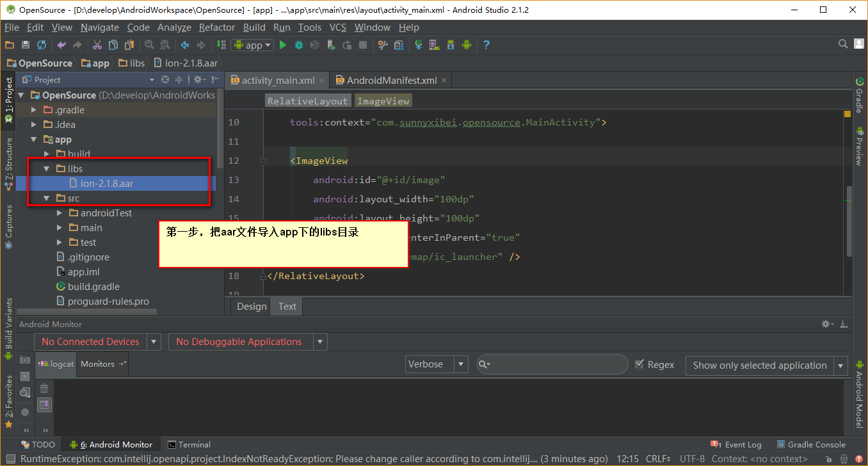Open the app run configuration dropdown
The height and width of the screenshot is (466, 868).
pos(252,45)
